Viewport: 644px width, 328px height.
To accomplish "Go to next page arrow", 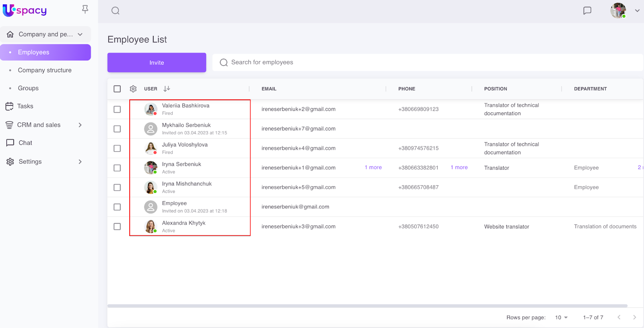I will coord(634,318).
